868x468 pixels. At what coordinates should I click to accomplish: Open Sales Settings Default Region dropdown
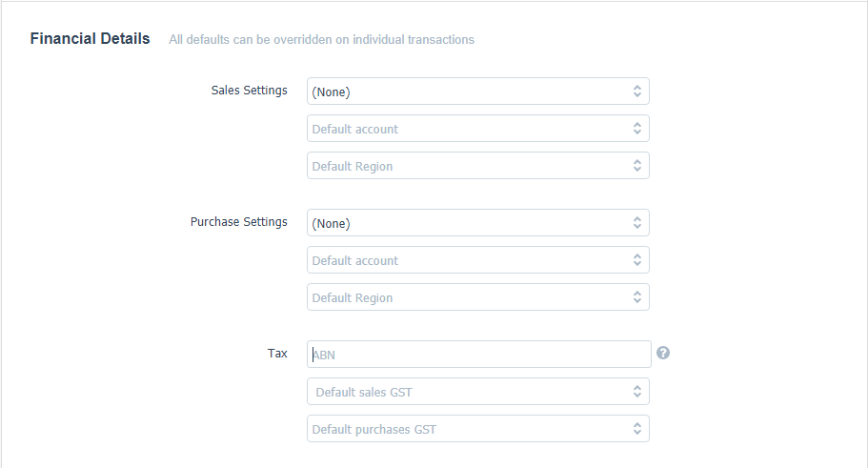[477, 166]
